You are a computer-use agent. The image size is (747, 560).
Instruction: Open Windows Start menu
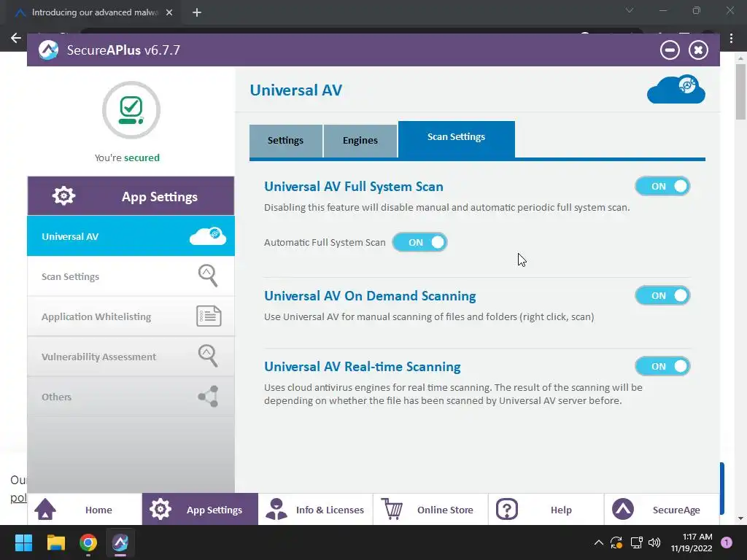point(23,542)
